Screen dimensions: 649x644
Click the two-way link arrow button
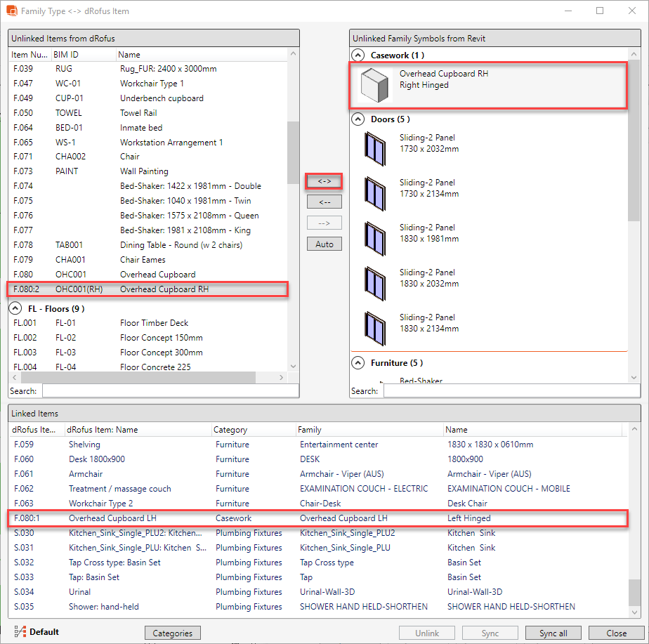point(324,181)
